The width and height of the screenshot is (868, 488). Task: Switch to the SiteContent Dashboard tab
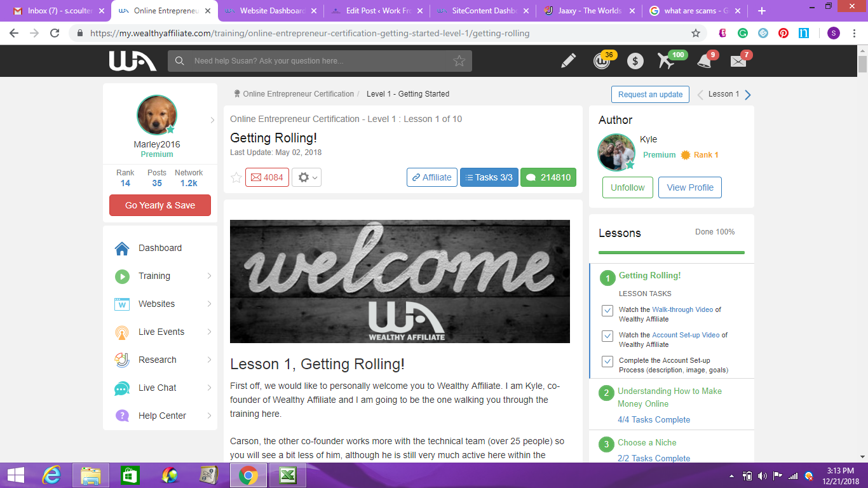click(x=482, y=11)
